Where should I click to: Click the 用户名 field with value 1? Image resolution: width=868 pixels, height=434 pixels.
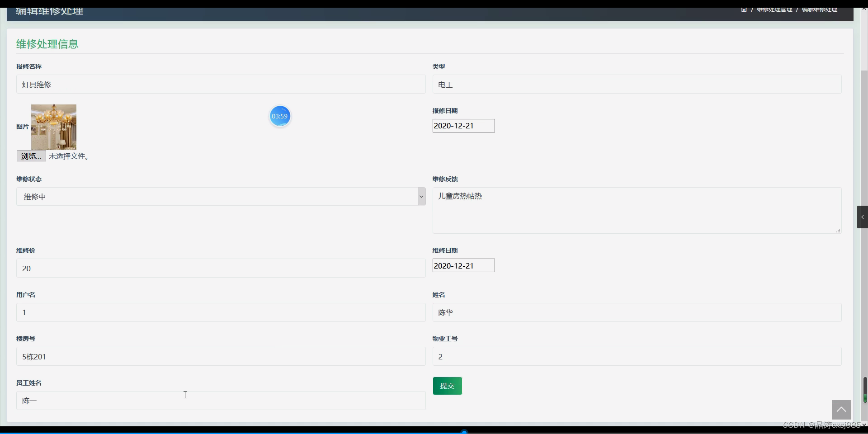(221, 312)
